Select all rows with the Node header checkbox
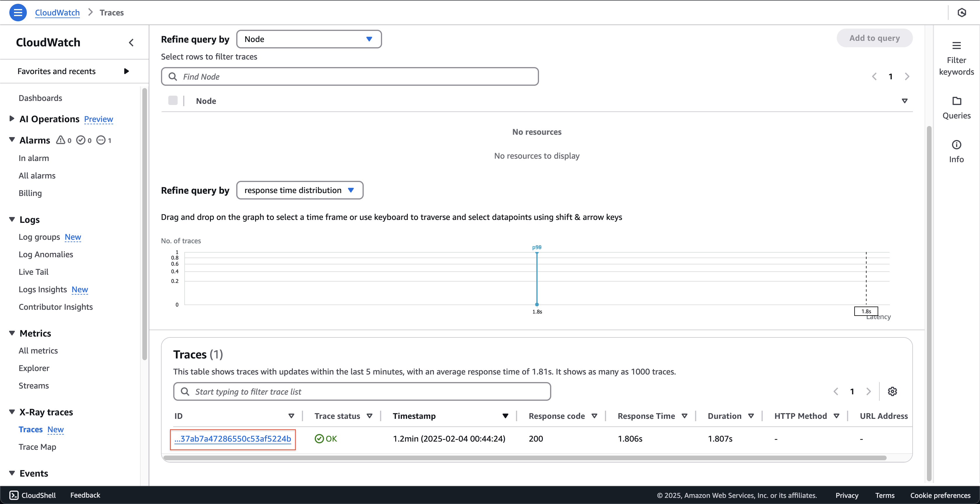Viewport: 980px width, 504px height. pyautogui.click(x=173, y=100)
